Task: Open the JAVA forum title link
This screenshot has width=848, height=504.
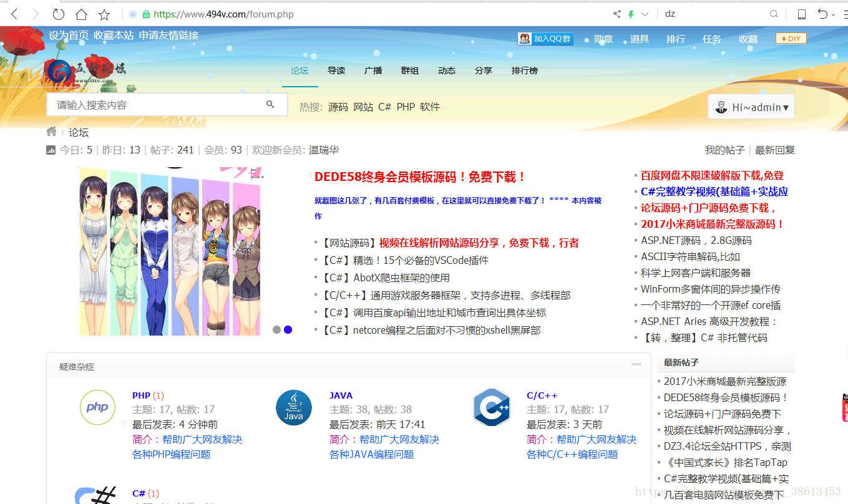Action: coord(341,395)
